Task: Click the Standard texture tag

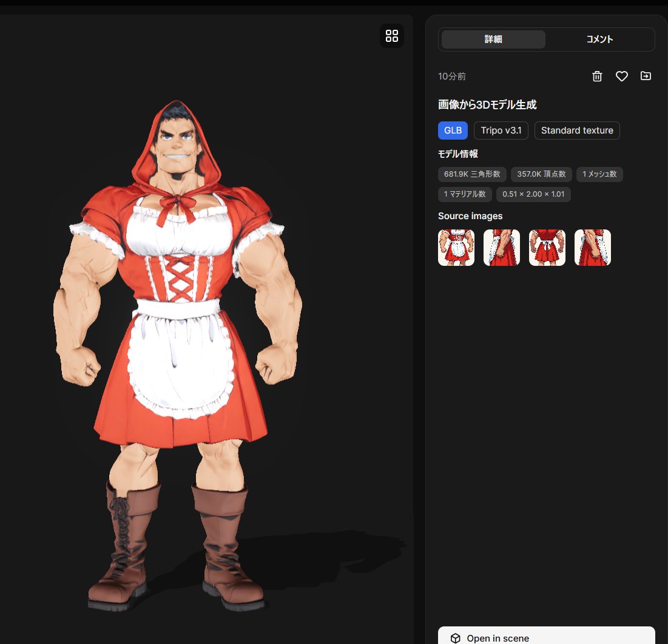Action: tap(577, 130)
